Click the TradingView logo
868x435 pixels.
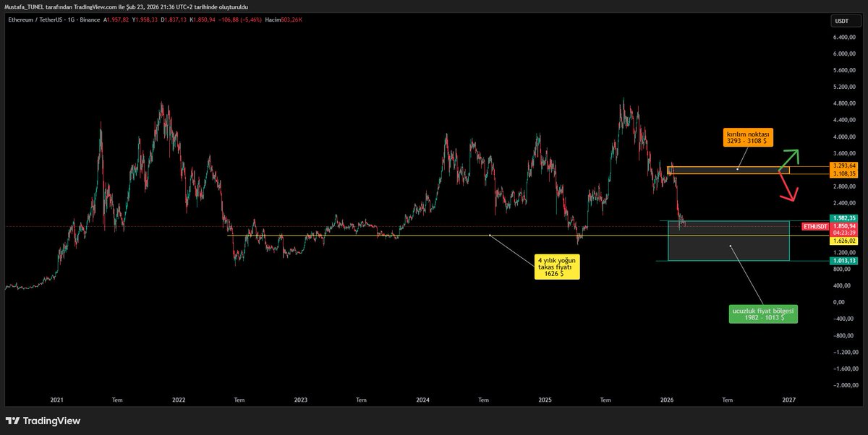point(43,421)
